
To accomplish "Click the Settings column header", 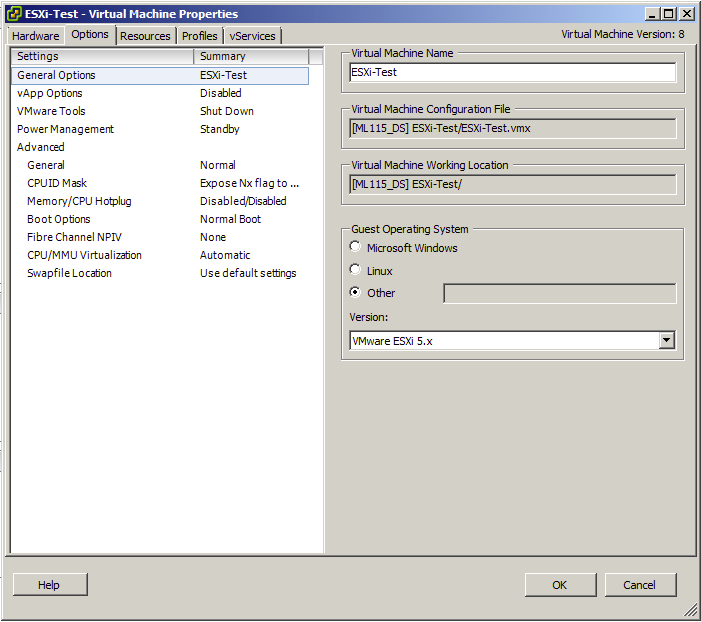I will 102,56.
